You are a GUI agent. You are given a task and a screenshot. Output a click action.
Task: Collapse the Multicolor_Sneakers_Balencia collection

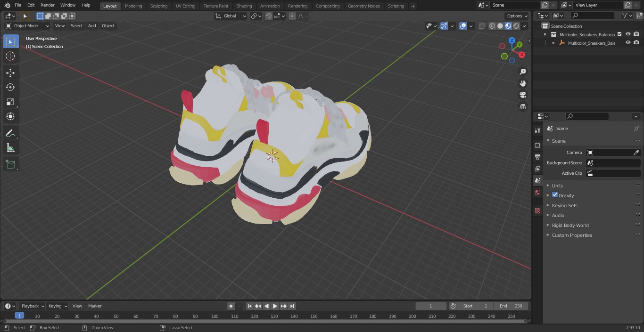(545, 34)
